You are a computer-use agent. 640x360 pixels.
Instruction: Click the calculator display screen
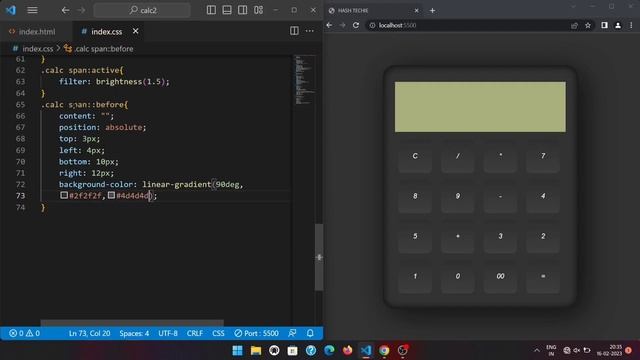[480, 107]
